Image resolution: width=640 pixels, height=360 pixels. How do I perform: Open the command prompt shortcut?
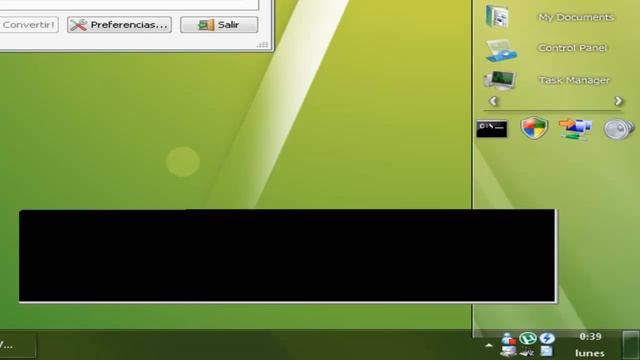pos(492,129)
